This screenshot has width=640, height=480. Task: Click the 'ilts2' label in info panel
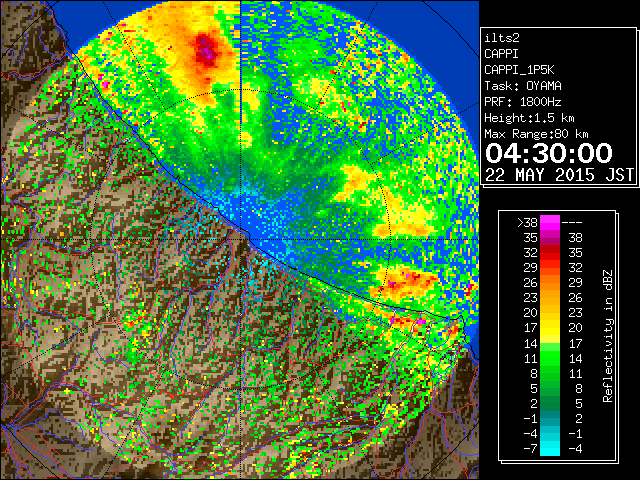point(502,38)
